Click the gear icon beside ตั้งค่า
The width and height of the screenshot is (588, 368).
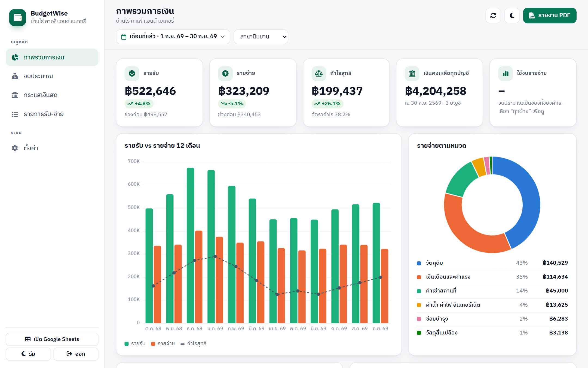(15, 148)
